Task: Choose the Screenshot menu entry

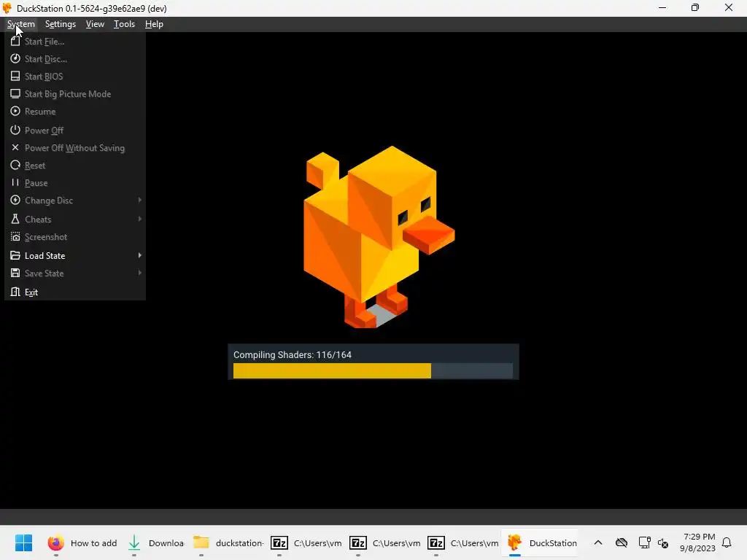Action: (x=75, y=237)
